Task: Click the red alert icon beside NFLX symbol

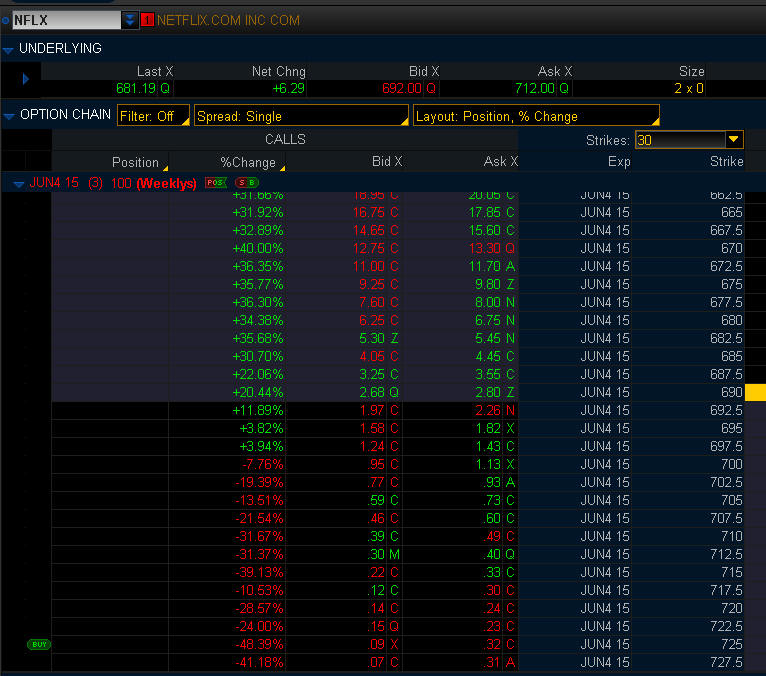Action: click(x=148, y=20)
